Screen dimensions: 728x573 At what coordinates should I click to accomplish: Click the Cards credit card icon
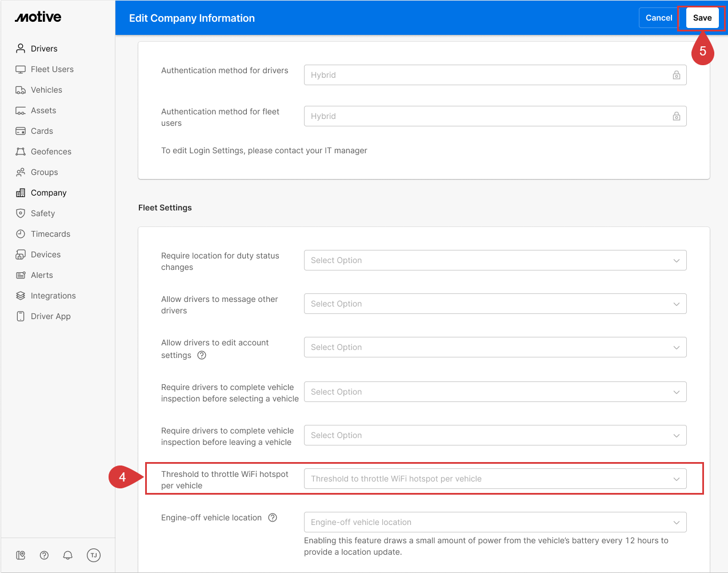pos(21,131)
